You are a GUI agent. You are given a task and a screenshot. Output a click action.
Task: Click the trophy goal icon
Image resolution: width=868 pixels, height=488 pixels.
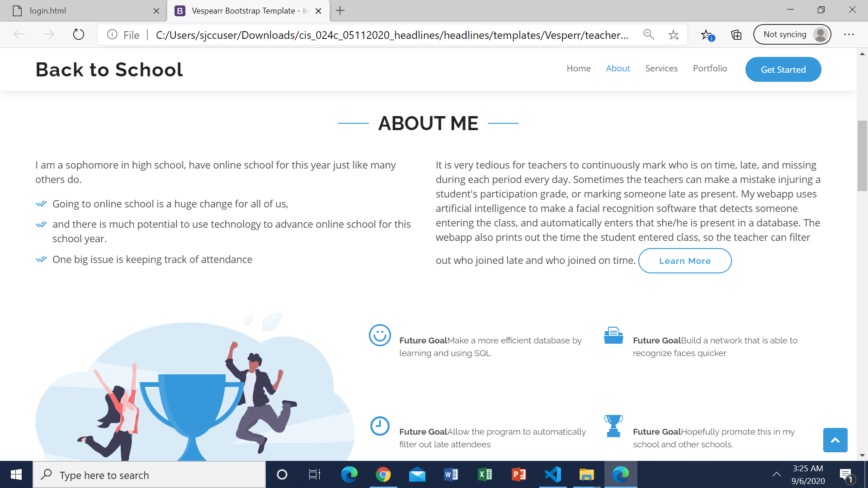click(613, 426)
